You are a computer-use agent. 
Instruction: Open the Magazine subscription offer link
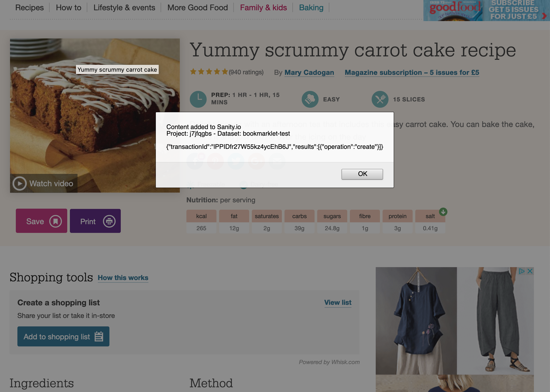(412, 72)
